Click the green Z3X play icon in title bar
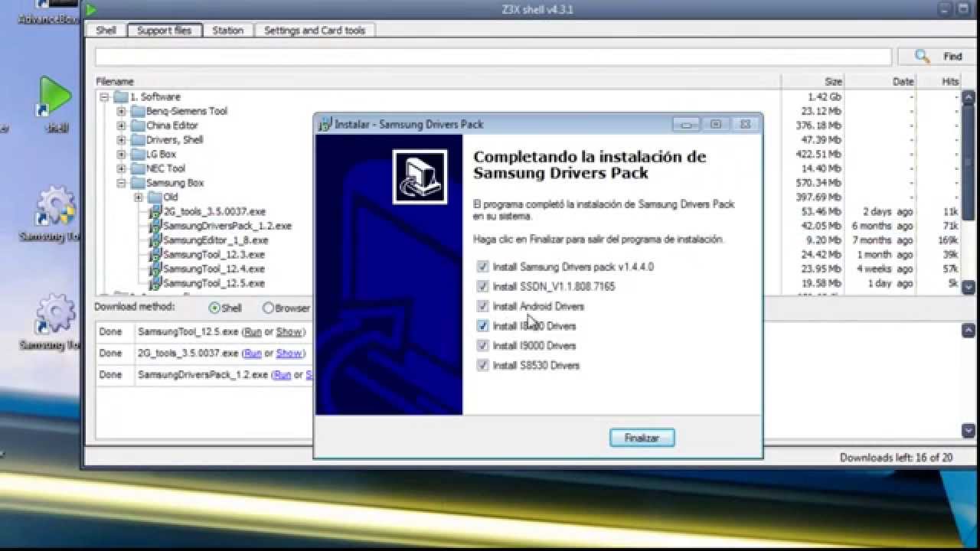The width and height of the screenshot is (980, 551). (x=91, y=10)
